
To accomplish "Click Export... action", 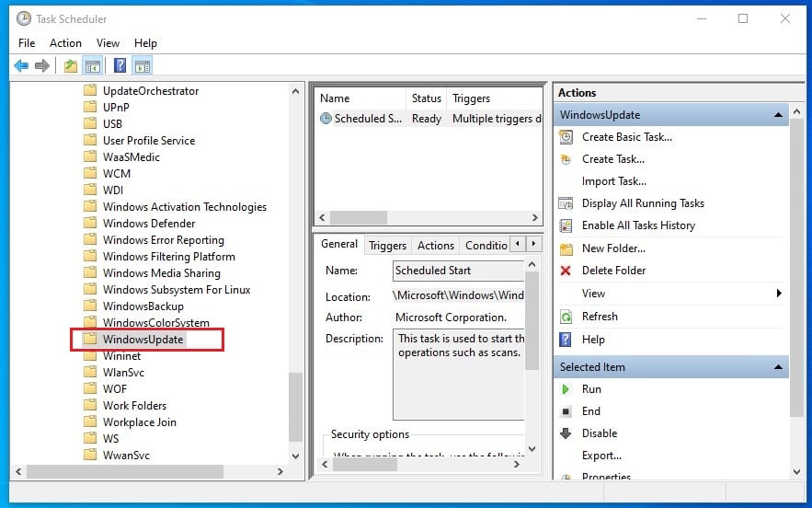I will (x=601, y=456).
